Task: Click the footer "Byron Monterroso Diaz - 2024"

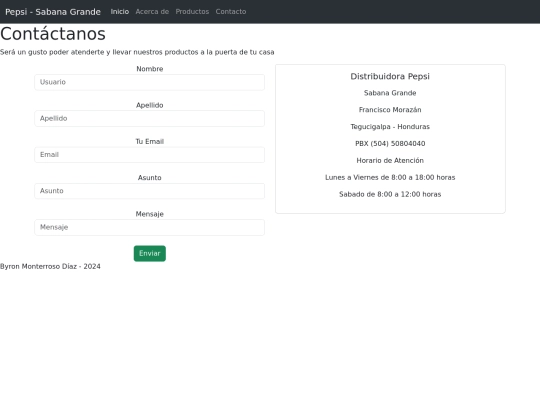Action: click(50, 267)
